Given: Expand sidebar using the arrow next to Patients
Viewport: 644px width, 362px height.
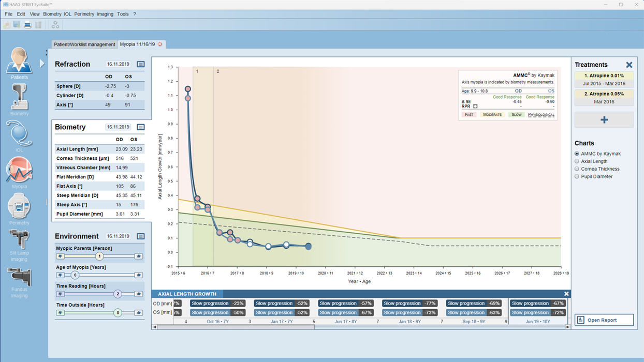Looking at the screenshot, I should (x=42, y=63).
